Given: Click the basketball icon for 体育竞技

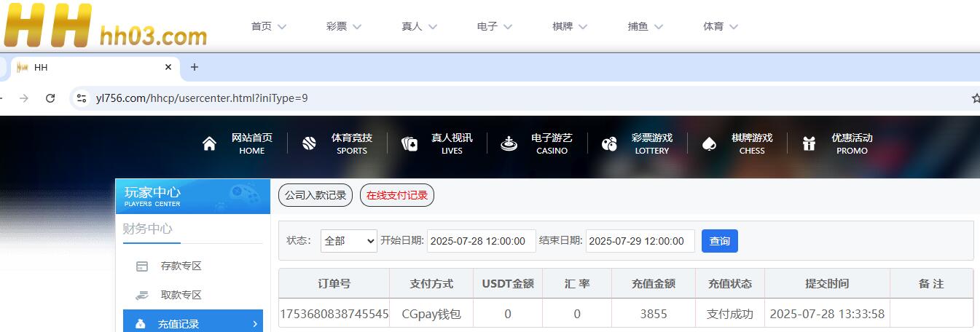Looking at the screenshot, I should (309, 144).
